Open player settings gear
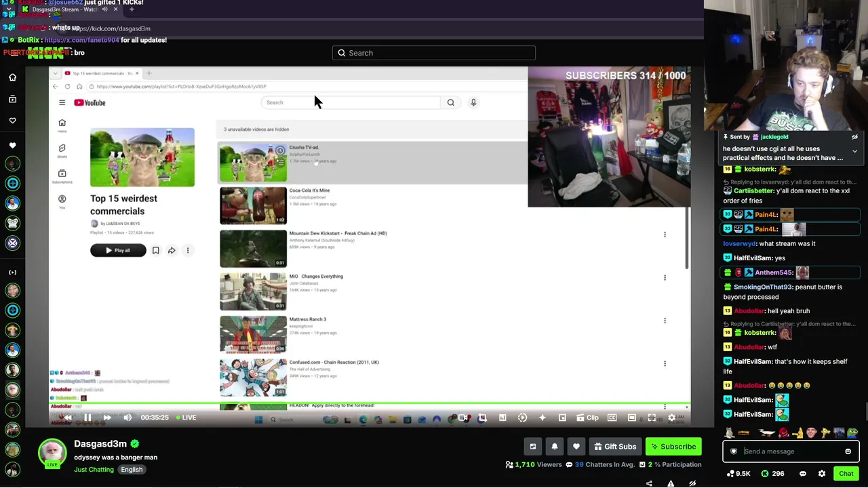This screenshot has height=488, width=868. 671,418
